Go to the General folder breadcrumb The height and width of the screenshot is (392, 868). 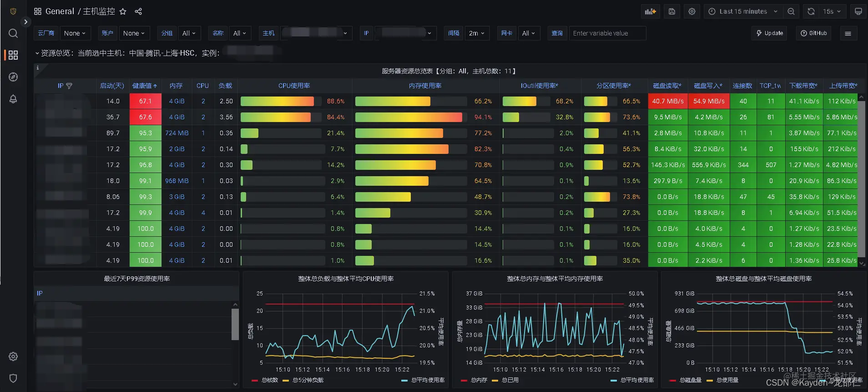click(x=60, y=11)
